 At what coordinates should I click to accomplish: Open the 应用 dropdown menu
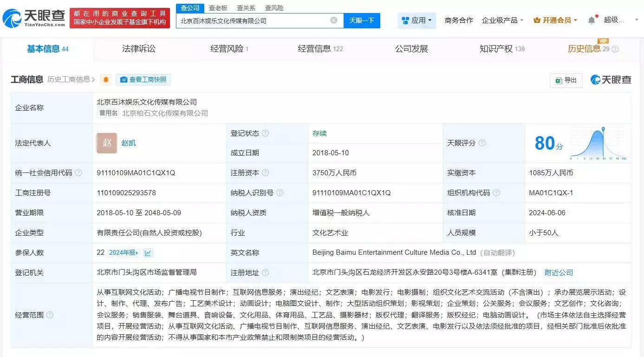coord(416,20)
